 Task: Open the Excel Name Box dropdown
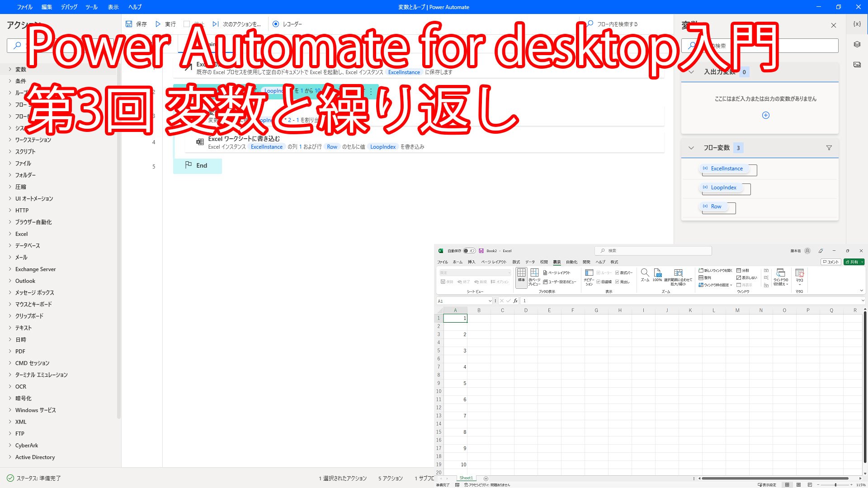pyautogui.click(x=490, y=301)
